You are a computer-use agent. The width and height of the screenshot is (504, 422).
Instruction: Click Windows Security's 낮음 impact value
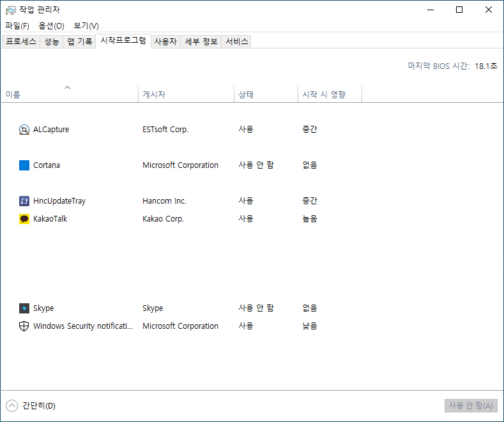[310, 326]
